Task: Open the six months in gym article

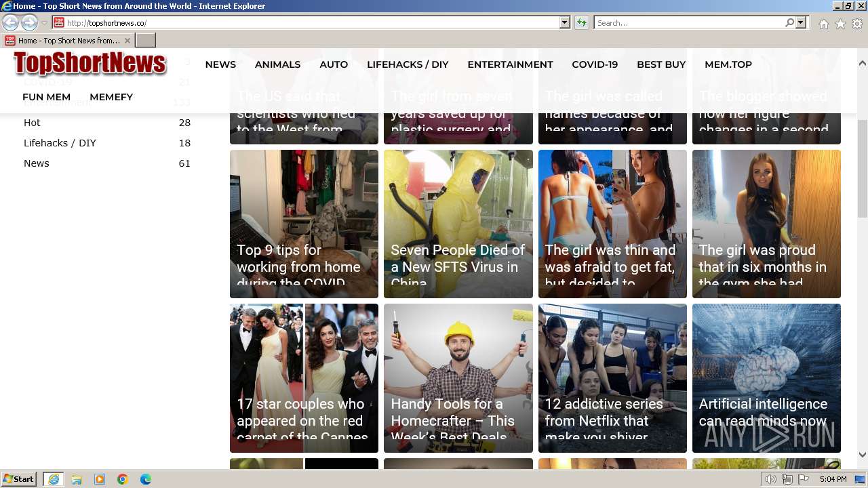Action: [766, 224]
